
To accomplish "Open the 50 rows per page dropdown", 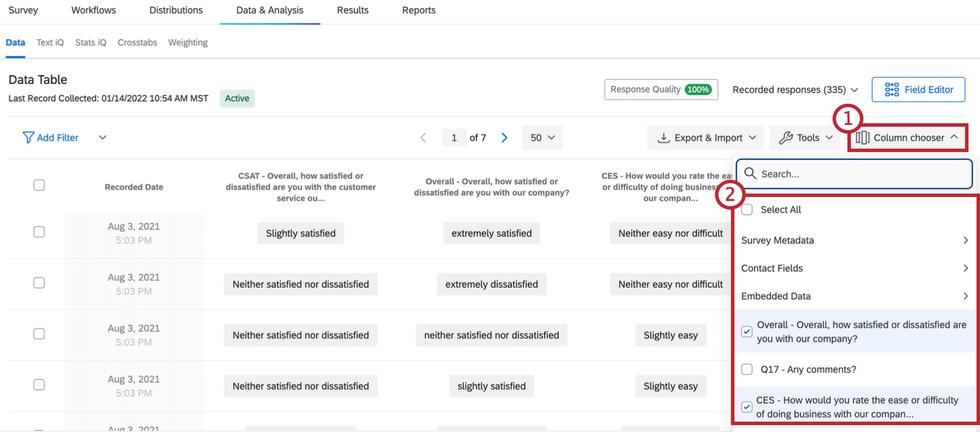I will (542, 138).
